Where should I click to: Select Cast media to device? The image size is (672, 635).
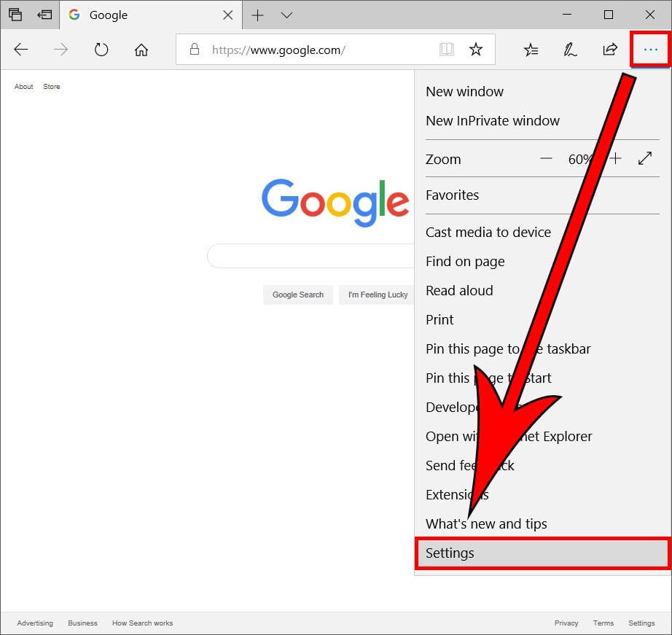pos(488,233)
